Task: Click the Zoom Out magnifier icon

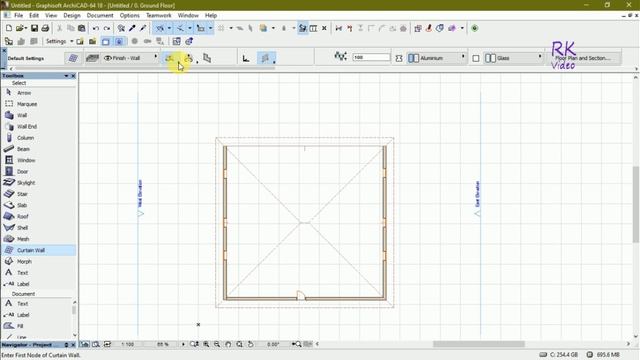Action: click(x=217, y=344)
